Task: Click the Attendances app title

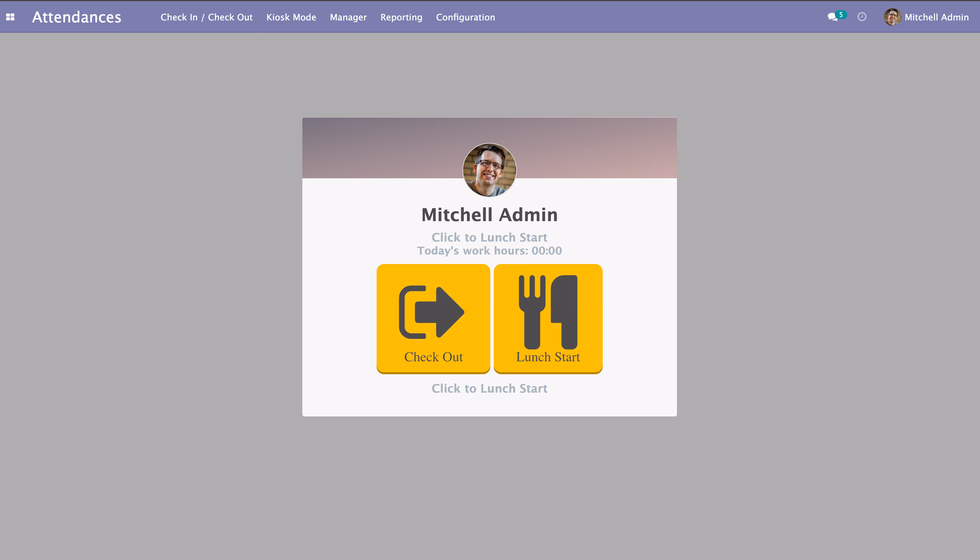Action: tap(77, 17)
